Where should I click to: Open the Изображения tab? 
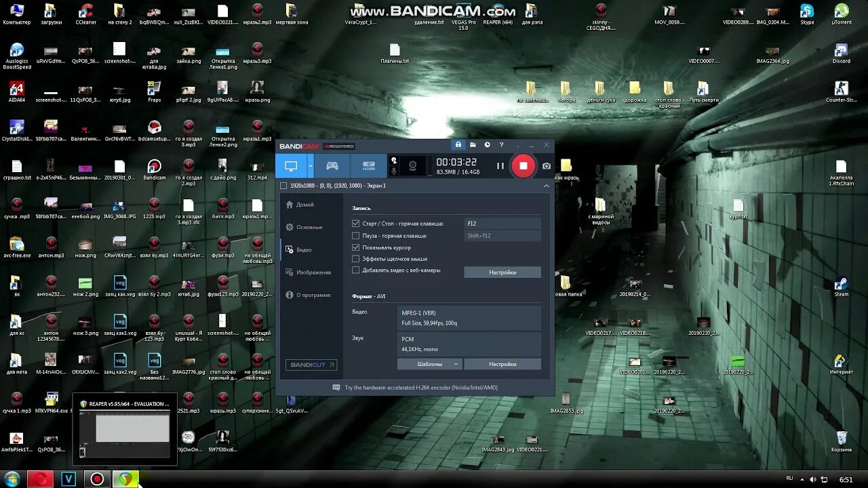coord(308,272)
